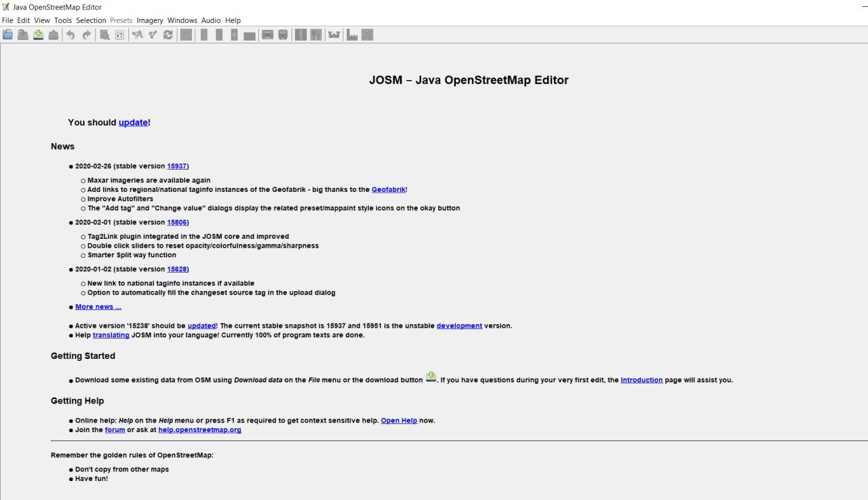Click the 'News' section heading
Viewport: 868px width, 500px height.
[62, 147]
